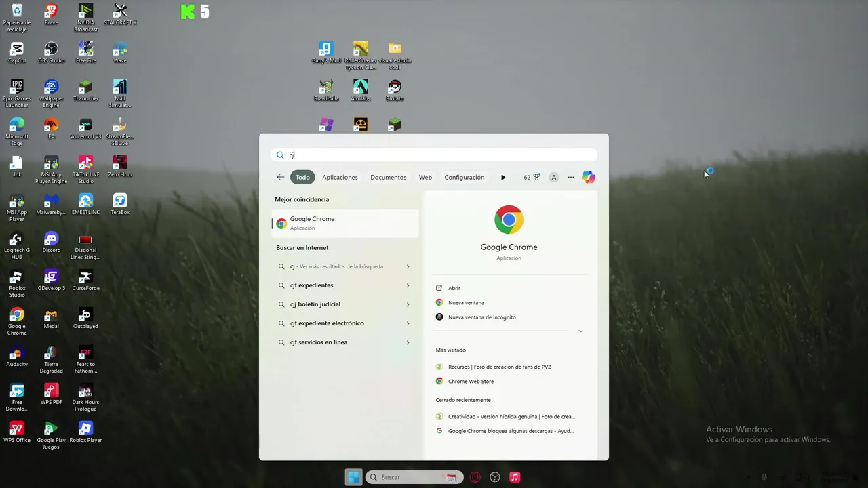Image resolution: width=868 pixels, height=488 pixels.
Task: Select 'cjf expediente electrónico' suggestion text
Action: pyautogui.click(x=327, y=323)
